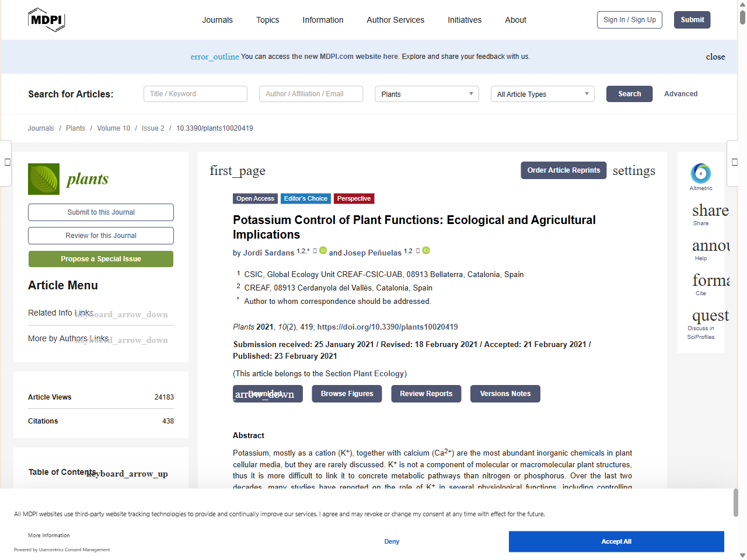The width and height of the screenshot is (747, 560).
Task: Click the MDPI logo
Action: 46,19
